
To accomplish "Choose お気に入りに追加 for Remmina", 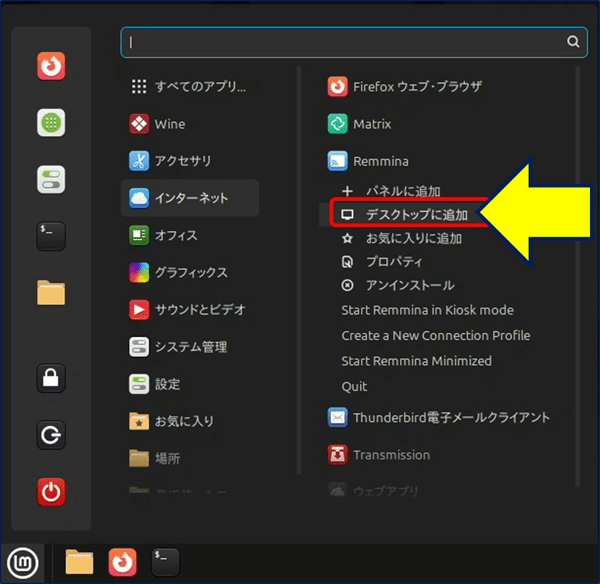I will (x=401, y=238).
